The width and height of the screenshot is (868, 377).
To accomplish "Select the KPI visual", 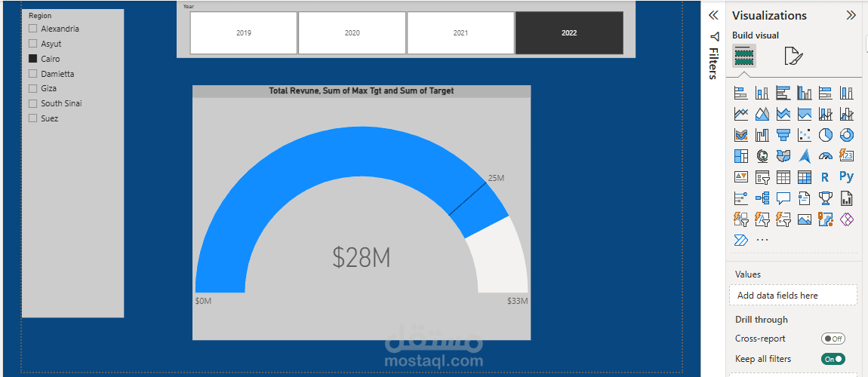I will [741, 177].
